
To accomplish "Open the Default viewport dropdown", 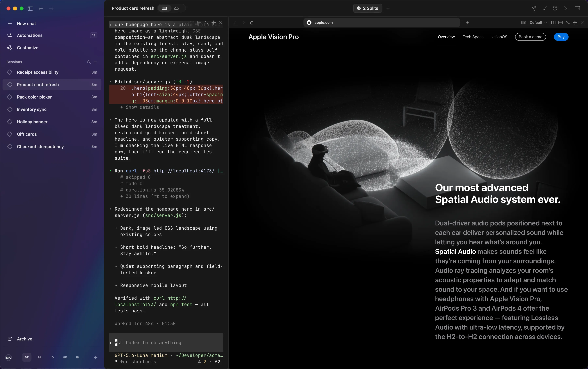I will pyautogui.click(x=538, y=23).
